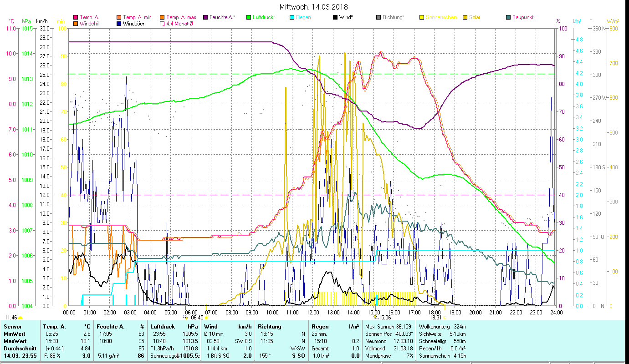Click the yellow Sonnenschein legend swatch
This screenshot has height=364, width=629.
click(x=422, y=17)
